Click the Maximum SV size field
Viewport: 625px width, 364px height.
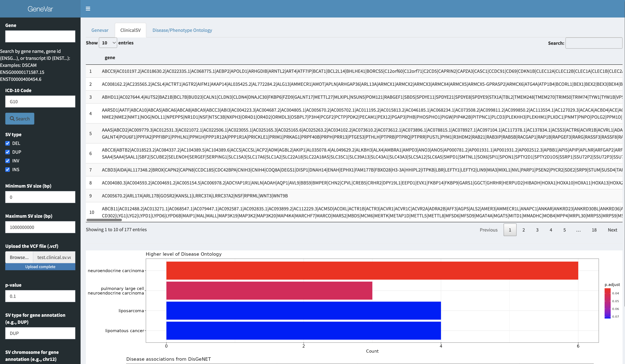[x=40, y=227]
